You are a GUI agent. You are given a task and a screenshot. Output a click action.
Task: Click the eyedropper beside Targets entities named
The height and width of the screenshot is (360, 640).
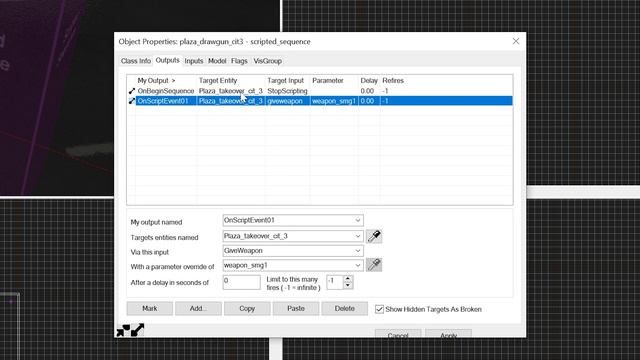(374, 236)
